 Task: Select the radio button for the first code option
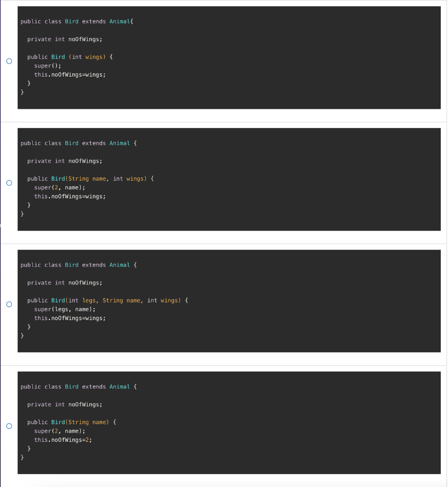[9, 61]
